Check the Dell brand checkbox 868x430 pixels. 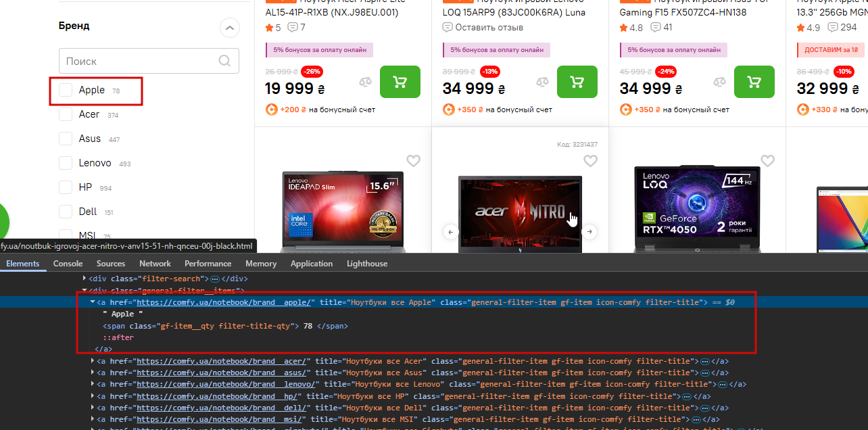coord(66,212)
